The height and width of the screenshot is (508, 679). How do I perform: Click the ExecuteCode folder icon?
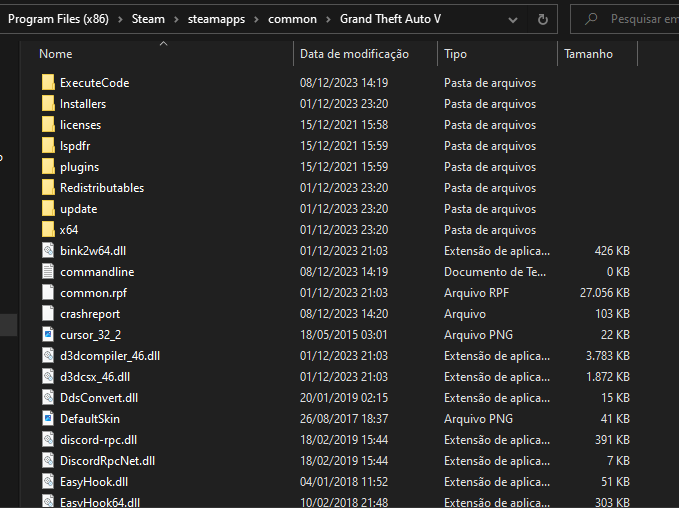pyautogui.click(x=48, y=82)
